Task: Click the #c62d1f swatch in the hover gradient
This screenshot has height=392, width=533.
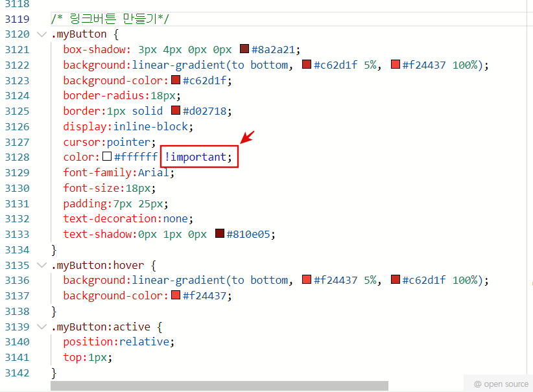Action: (x=396, y=279)
